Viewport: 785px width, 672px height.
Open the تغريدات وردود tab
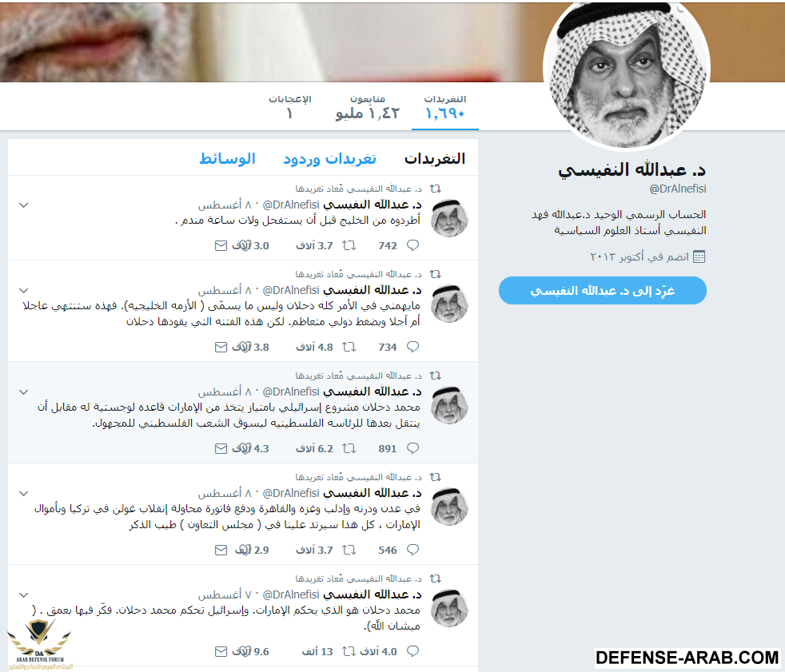[x=329, y=159]
